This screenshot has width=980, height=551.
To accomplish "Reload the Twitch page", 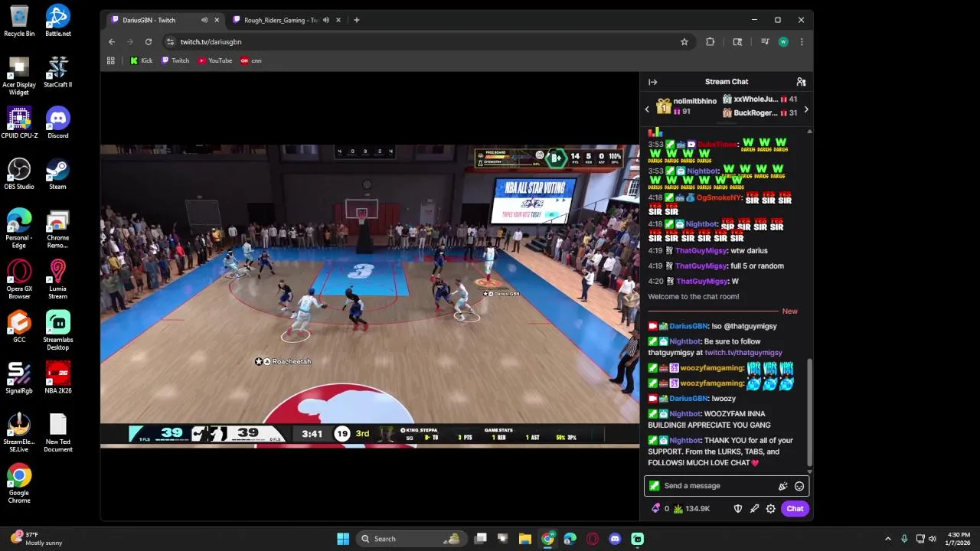I will pos(149,42).
